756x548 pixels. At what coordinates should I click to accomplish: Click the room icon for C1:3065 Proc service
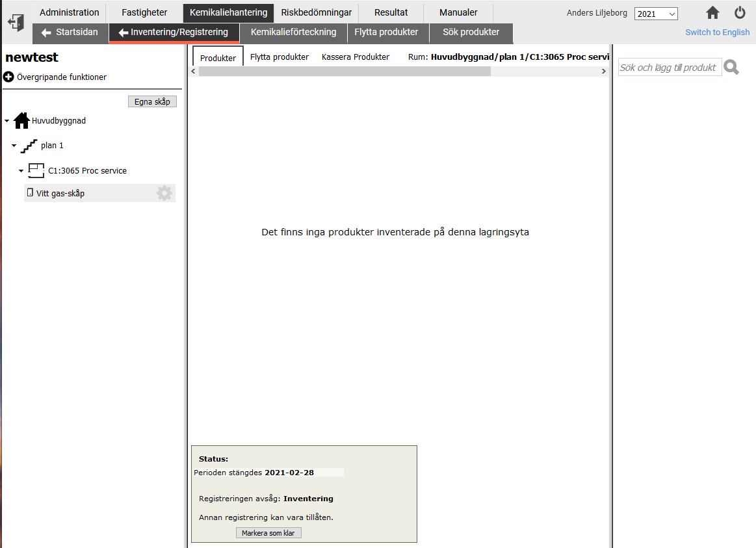36,170
